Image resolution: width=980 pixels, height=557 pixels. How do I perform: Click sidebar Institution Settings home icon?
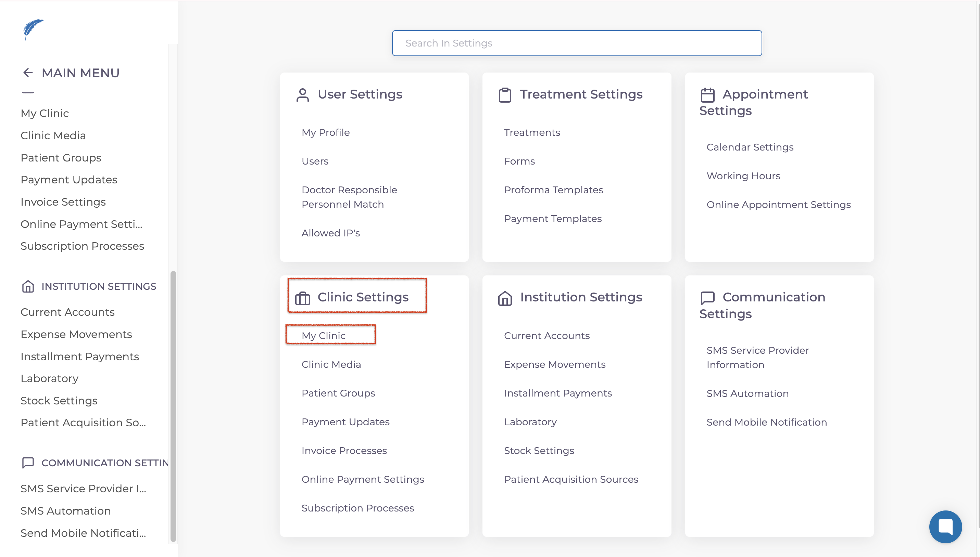(28, 286)
